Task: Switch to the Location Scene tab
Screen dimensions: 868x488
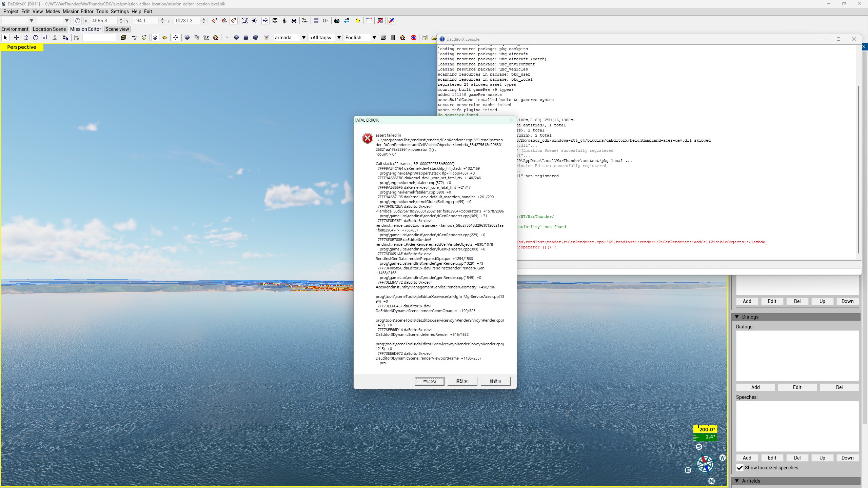Action: [x=49, y=29]
